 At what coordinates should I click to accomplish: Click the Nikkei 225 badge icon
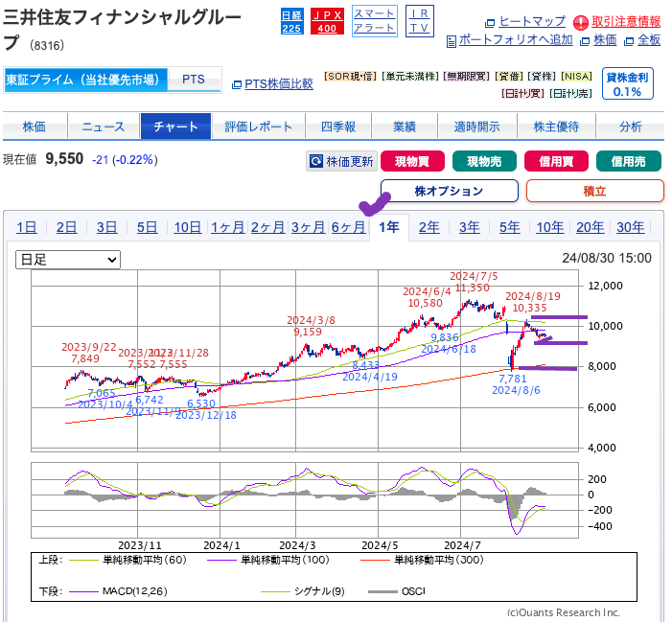click(x=291, y=22)
